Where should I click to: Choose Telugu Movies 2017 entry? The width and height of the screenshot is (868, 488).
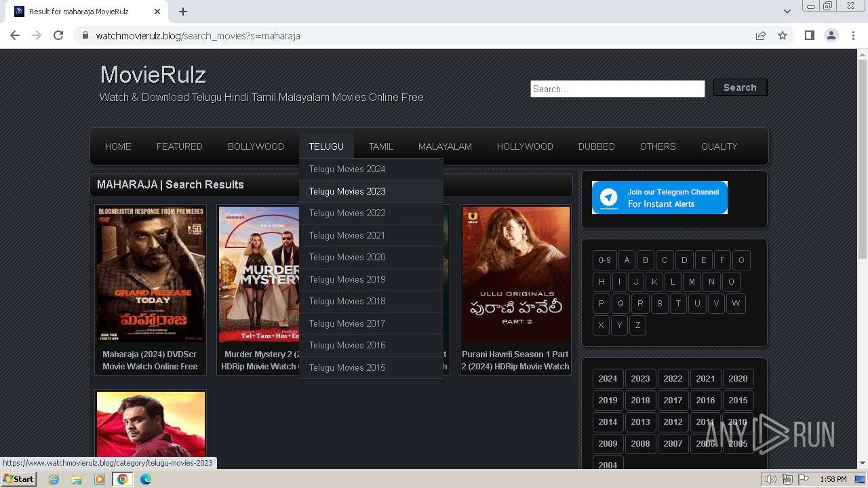coord(371,323)
